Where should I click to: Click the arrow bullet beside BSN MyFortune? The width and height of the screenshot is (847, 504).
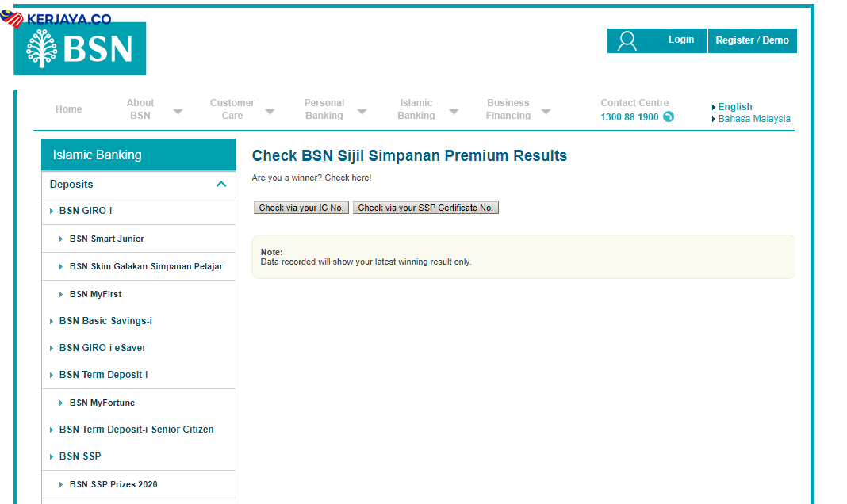61,403
